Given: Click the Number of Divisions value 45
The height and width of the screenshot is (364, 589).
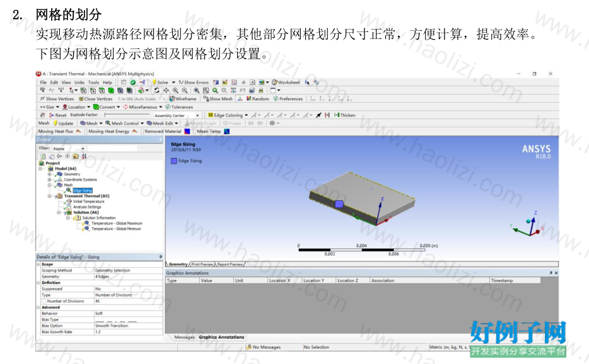Looking at the screenshot, I should click(128, 301).
